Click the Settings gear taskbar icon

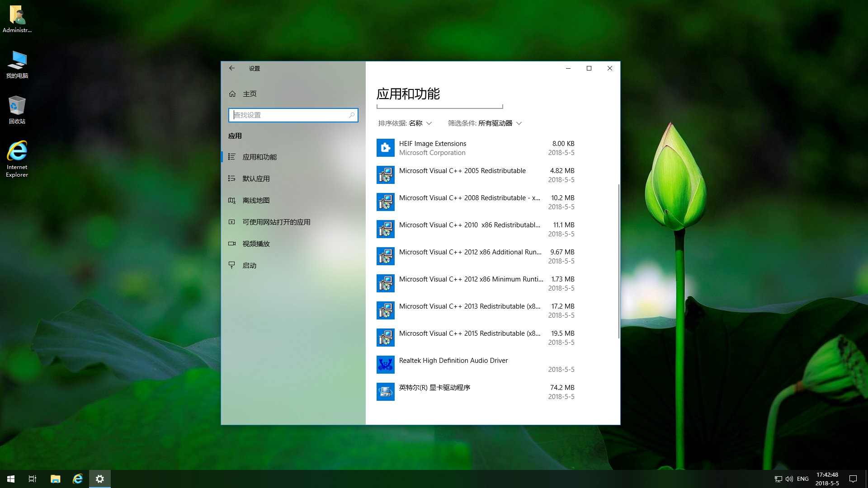(100, 479)
